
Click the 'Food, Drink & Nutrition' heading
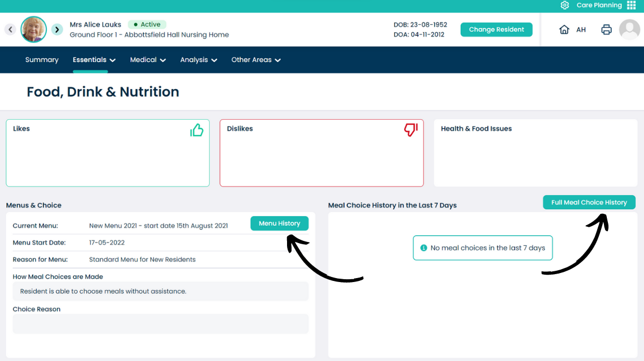point(103,91)
